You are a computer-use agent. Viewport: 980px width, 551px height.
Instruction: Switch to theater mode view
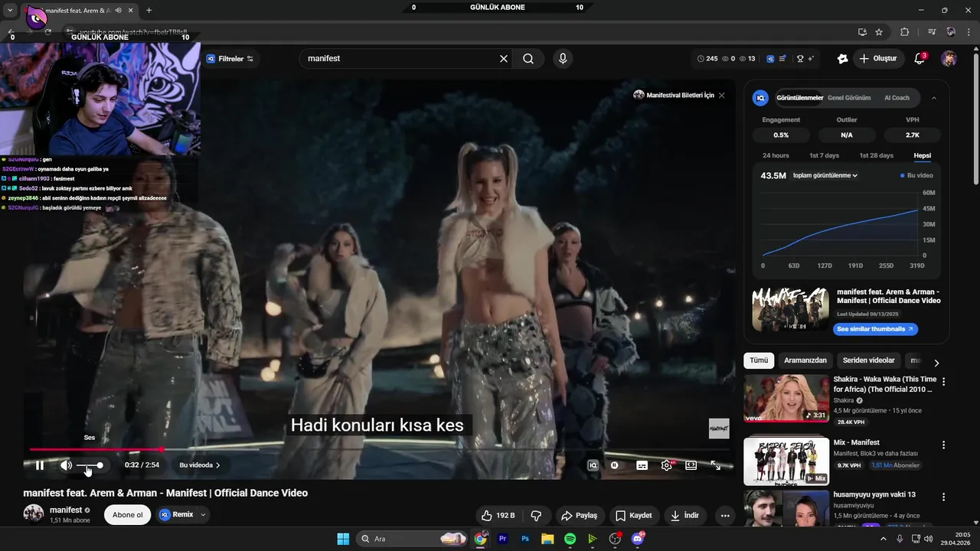pos(691,465)
